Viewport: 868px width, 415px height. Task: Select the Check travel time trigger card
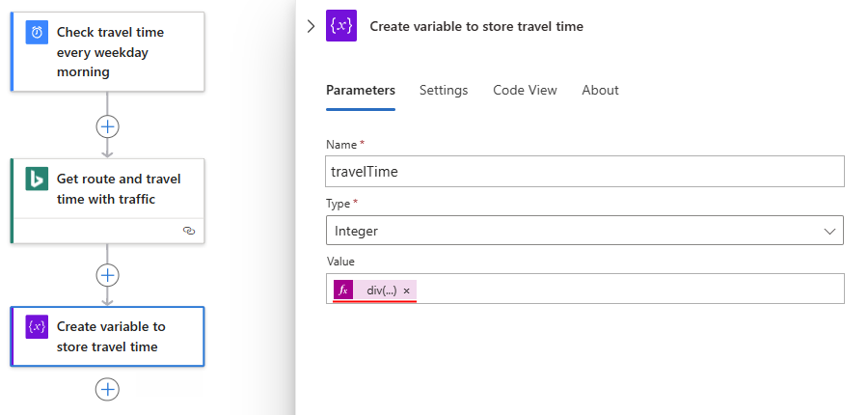[x=116, y=52]
